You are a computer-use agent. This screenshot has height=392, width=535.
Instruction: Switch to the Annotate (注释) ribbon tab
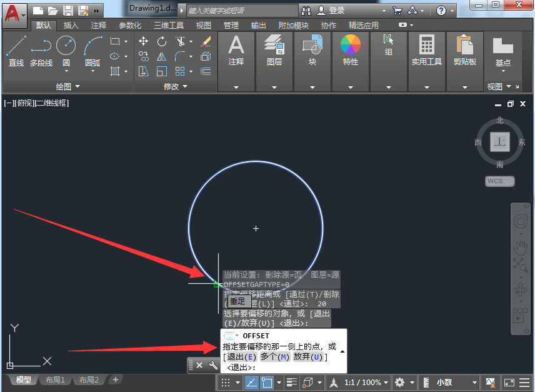(99, 25)
